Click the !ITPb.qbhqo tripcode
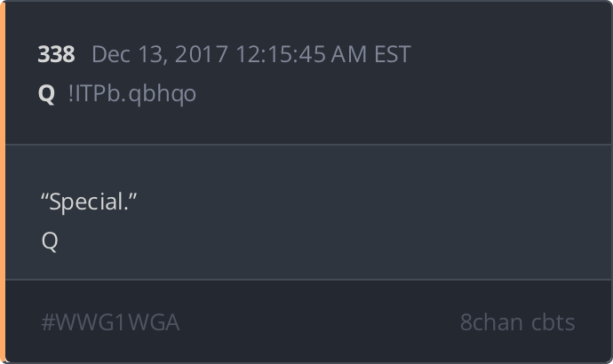This screenshot has width=613, height=364. pyautogui.click(x=132, y=94)
